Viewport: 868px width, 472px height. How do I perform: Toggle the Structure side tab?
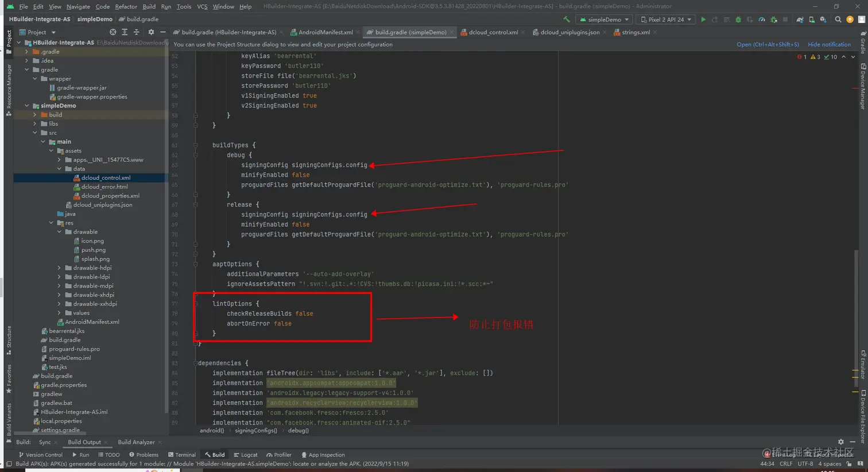point(9,340)
